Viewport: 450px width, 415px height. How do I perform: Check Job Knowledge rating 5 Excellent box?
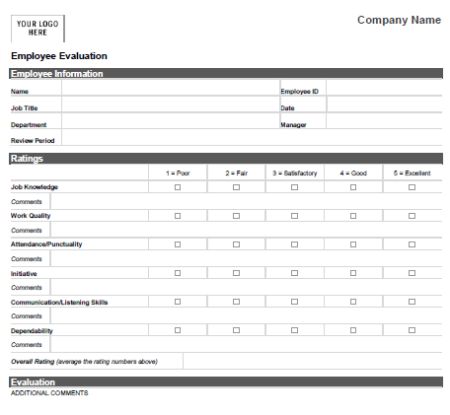pyautogui.click(x=412, y=187)
